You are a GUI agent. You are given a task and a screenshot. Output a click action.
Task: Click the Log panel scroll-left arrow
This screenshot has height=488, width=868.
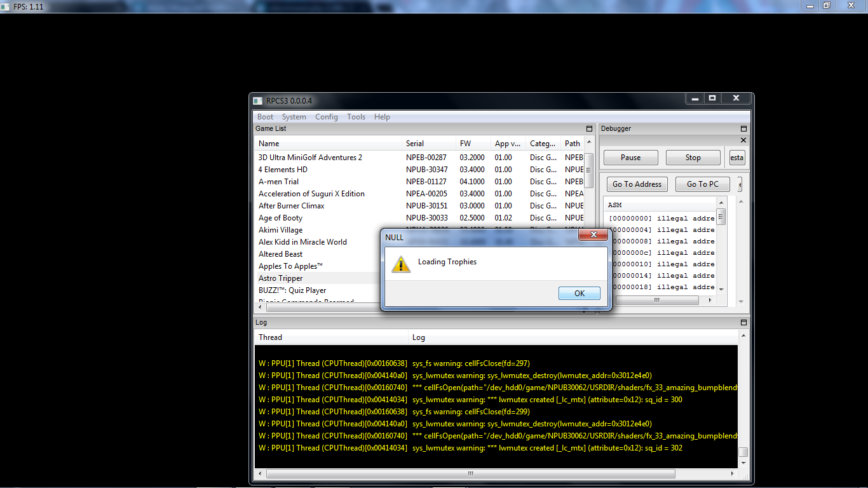(261, 474)
